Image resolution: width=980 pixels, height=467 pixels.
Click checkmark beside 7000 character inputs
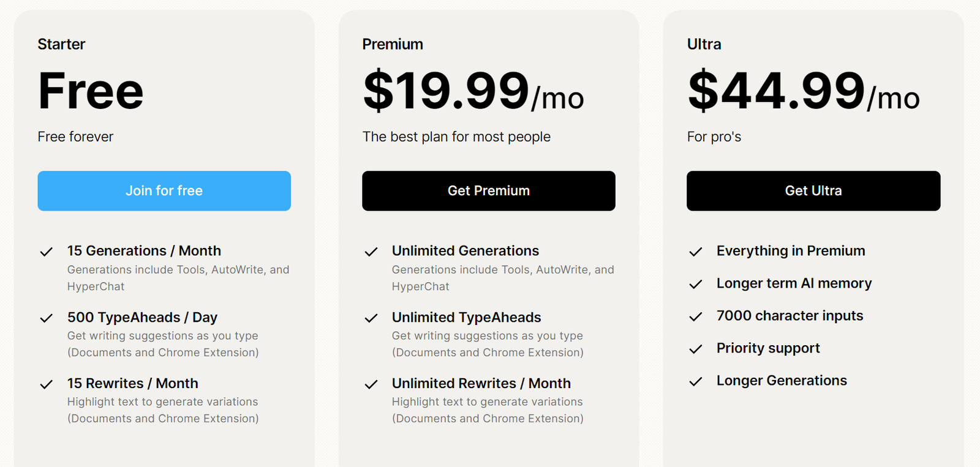point(695,316)
